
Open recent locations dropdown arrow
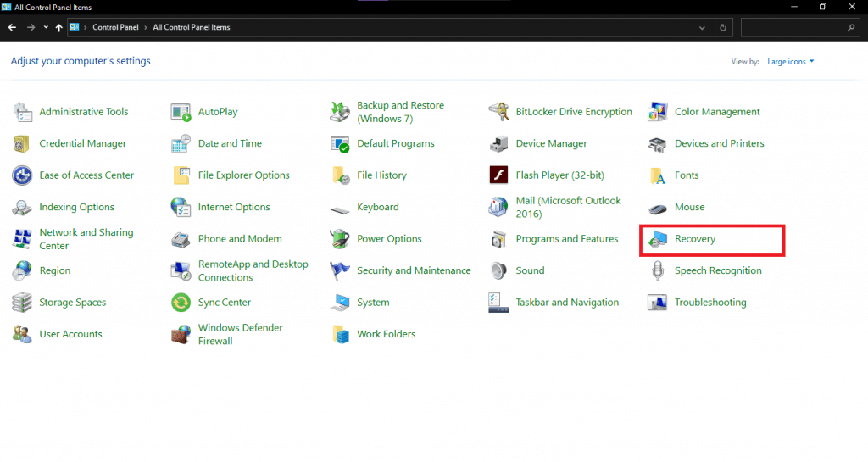[x=46, y=27]
